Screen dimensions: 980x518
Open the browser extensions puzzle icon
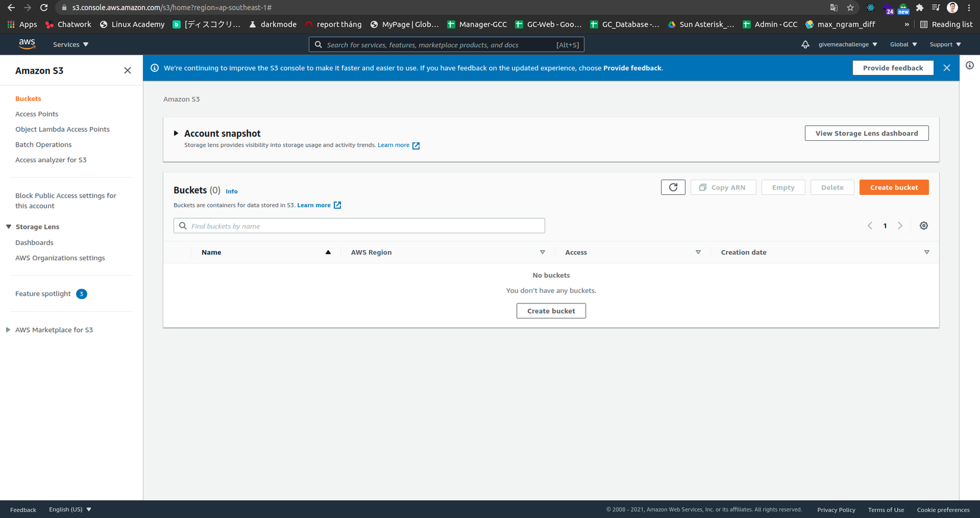click(x=919, y=8)
